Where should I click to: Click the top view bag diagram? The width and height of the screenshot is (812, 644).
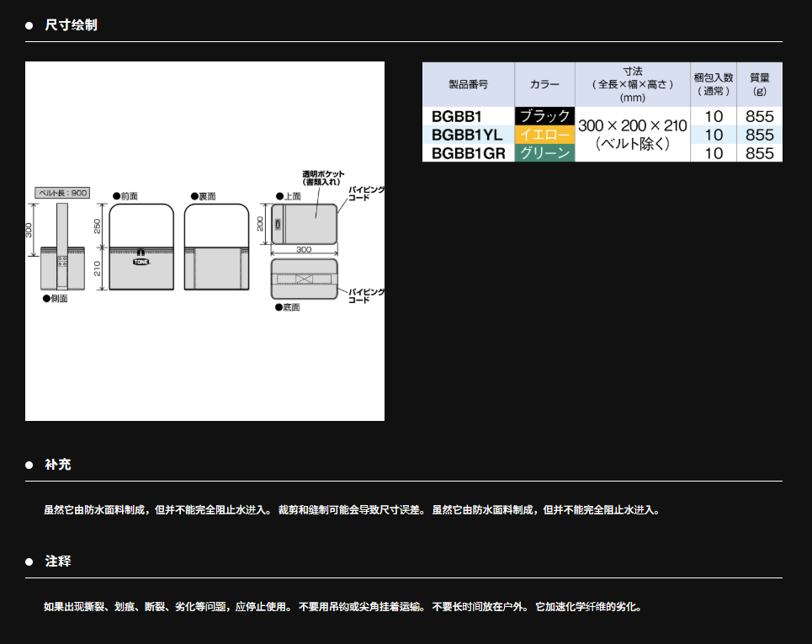(304, 222)
